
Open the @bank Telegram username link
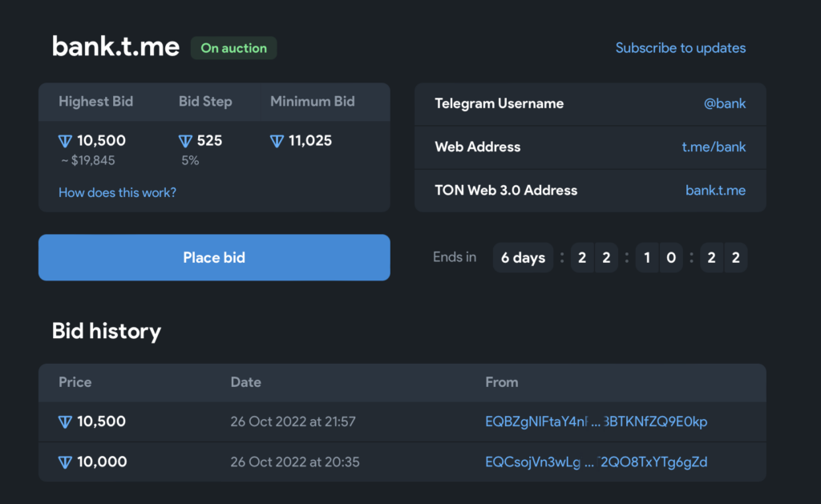click(x=724, y=103)
